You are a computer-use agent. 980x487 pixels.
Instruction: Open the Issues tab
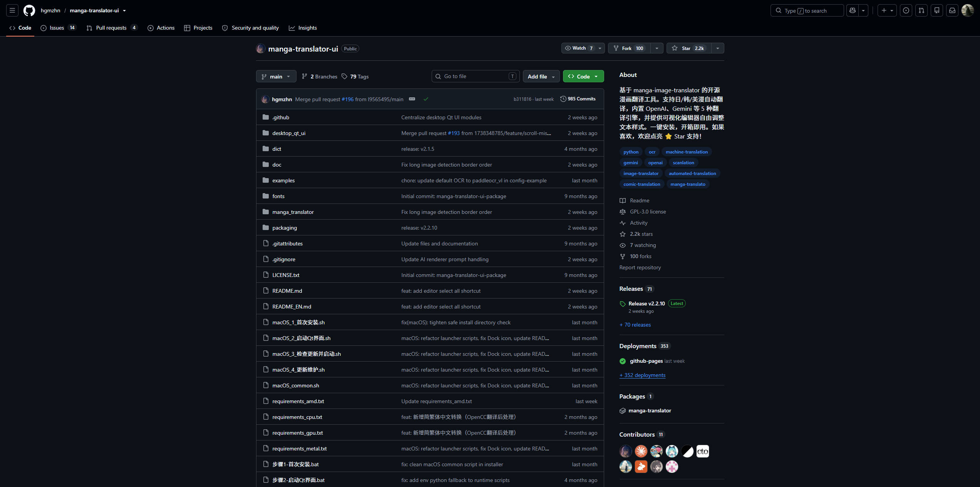(x=59, y=28)
